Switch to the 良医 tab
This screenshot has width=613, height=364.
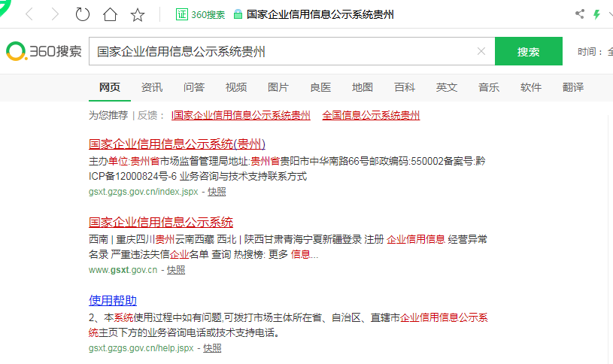point(320,87)
